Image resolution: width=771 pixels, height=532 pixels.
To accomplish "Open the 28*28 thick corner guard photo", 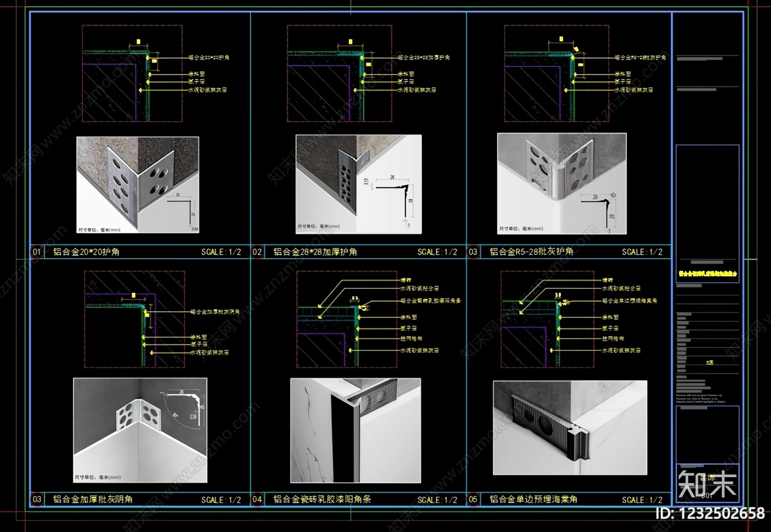I will pyautogui.click(x=359, y=184).
